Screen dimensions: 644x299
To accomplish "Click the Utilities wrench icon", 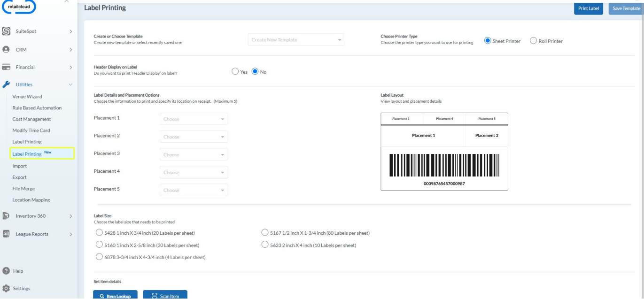I will click(6, 84).
